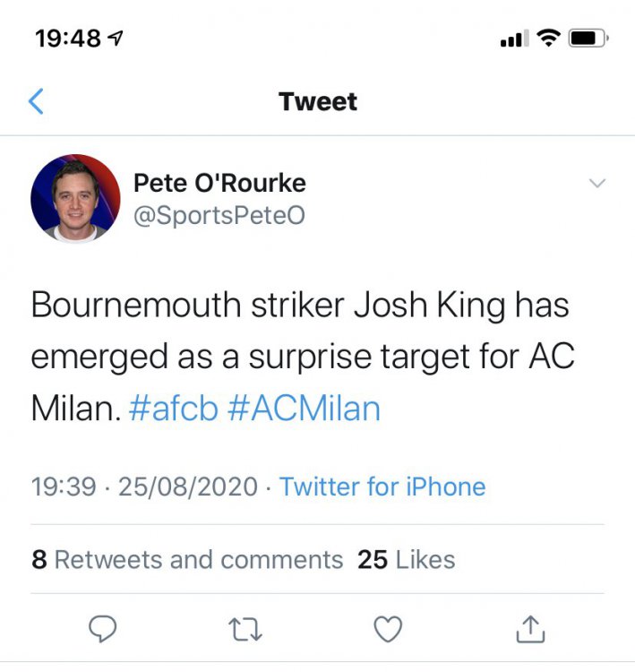Screen dimensions: 635x672
Task: Open tweet options chevron menu
Action: pyautogui.click(x=597, y=184)
